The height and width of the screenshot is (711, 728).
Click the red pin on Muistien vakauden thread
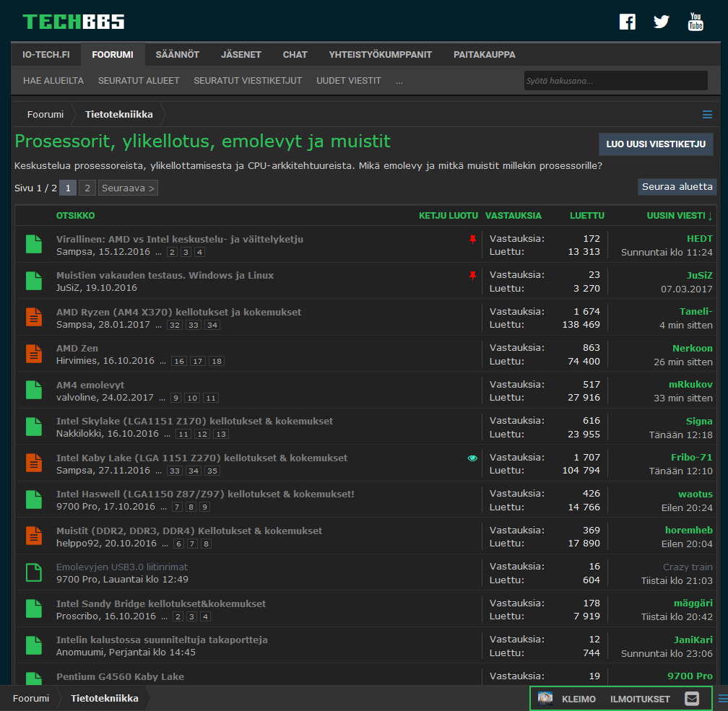(x=472, y=275)
